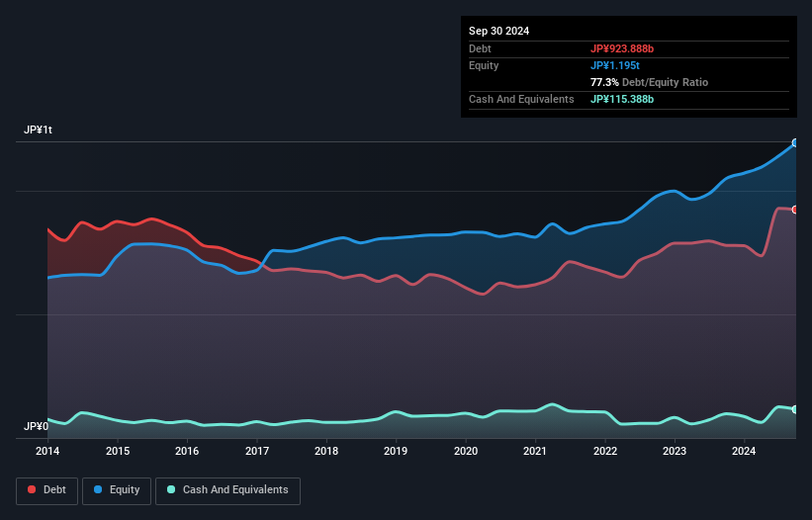Screen dimensions: 812x520
Task: Click the blue Equity legend dot
Action: pos(98,489)
